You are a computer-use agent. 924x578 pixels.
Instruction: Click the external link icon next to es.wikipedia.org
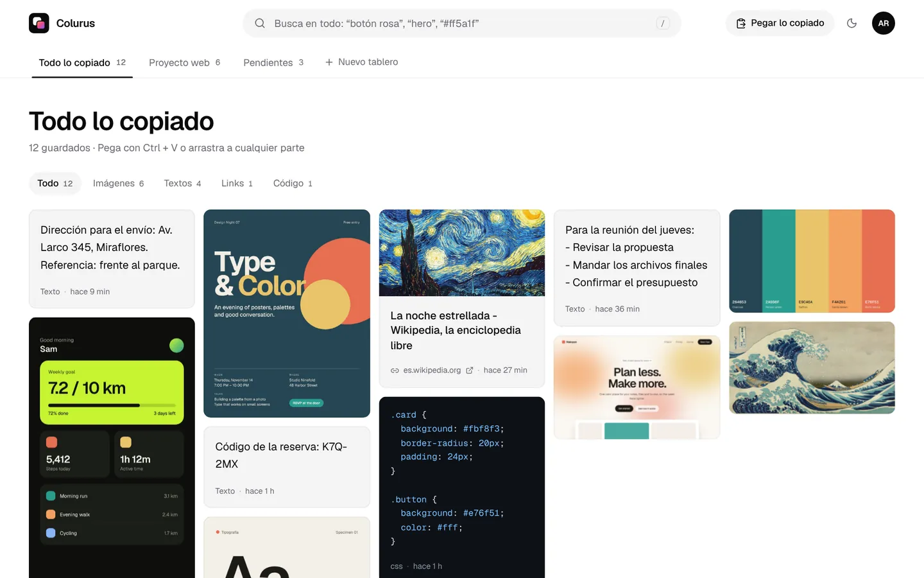pyautogui.click(x=470, y=371)
